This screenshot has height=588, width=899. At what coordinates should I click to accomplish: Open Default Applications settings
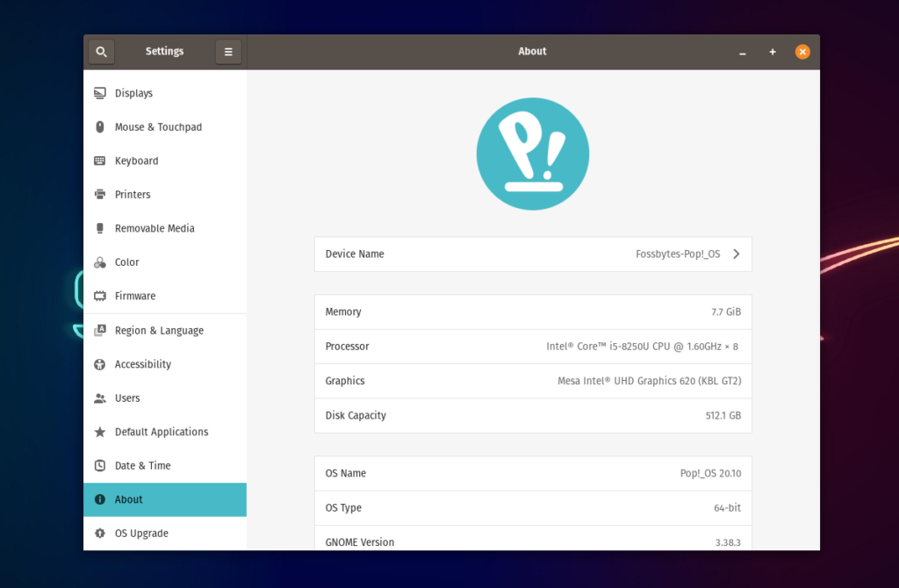[x=162, y=432]
